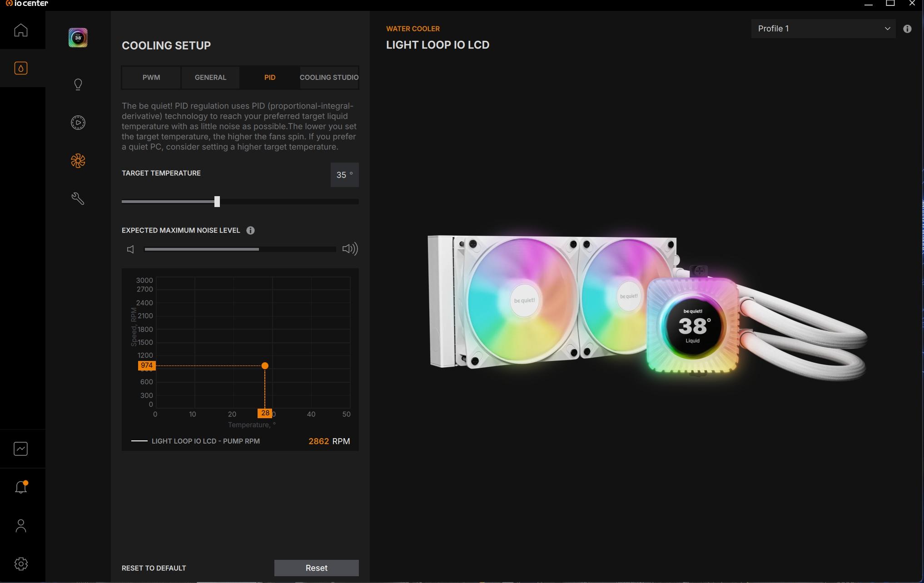
Task: Open the COOLING STUDIO tab
Action: click(x=329, y=78)
